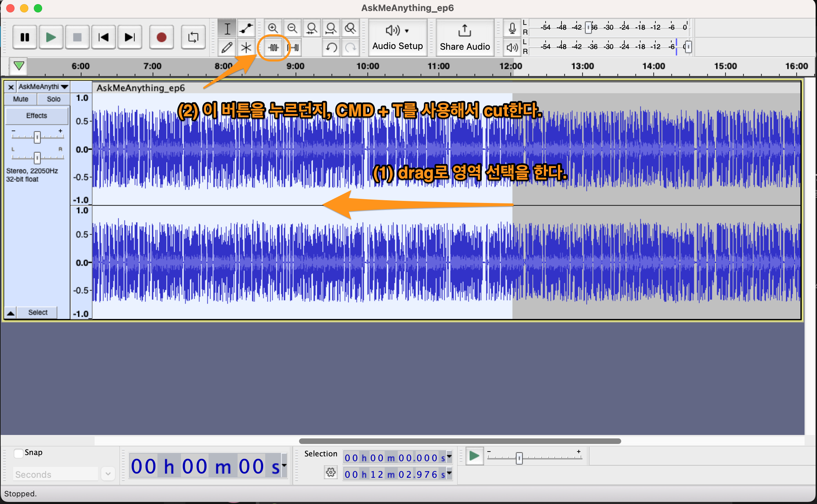Viewport: 817px width, 504px height.
Task: Select the Multi-tool asterisk icon
Action: click(246, 47)
